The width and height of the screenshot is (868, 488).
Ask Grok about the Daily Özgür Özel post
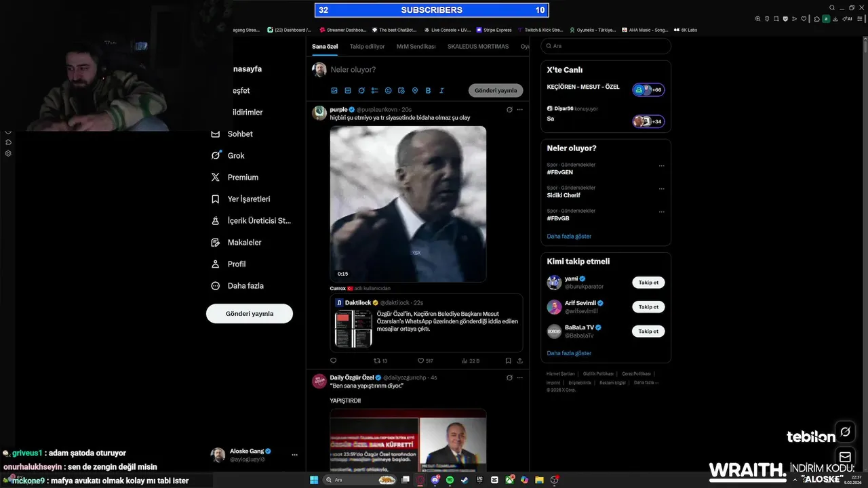coord(509,378)
